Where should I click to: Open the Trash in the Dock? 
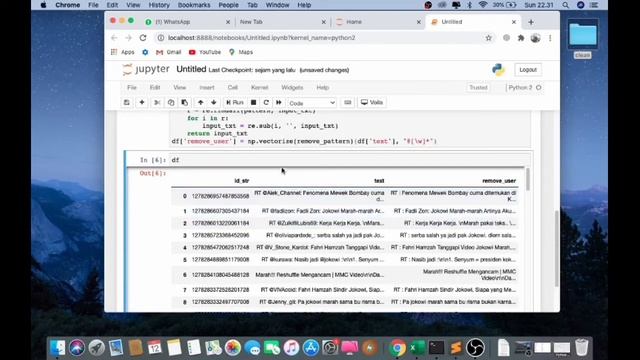(x=582, y=348)
